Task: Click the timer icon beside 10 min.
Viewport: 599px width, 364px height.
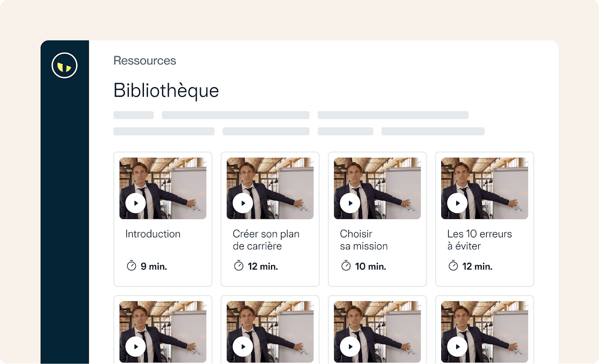Action: [x=346, y=266]
